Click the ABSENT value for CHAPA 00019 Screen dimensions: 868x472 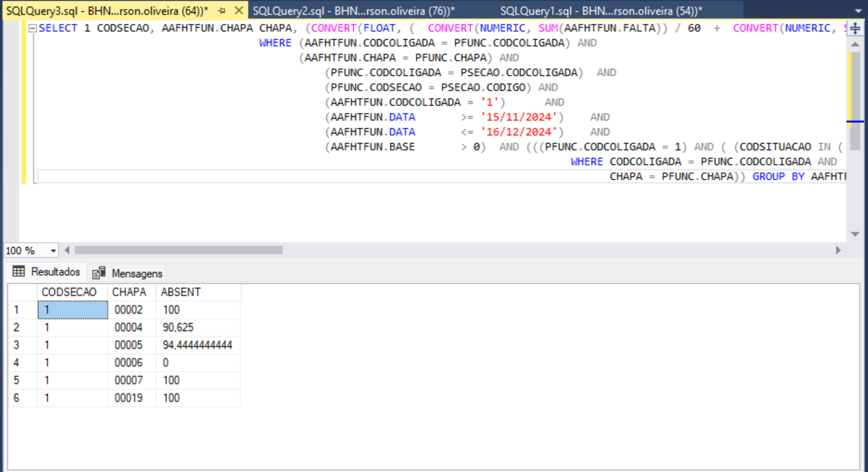coord(197,398)
